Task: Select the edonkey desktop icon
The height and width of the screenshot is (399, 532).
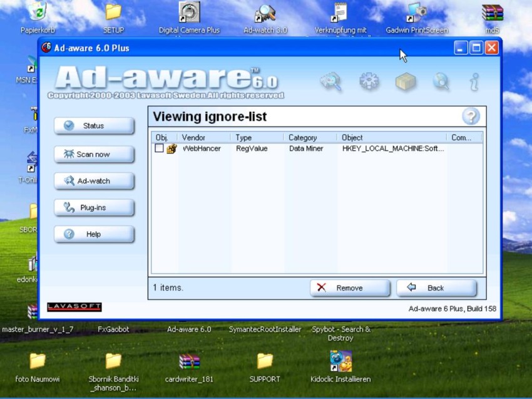Action: coord(33,263)
